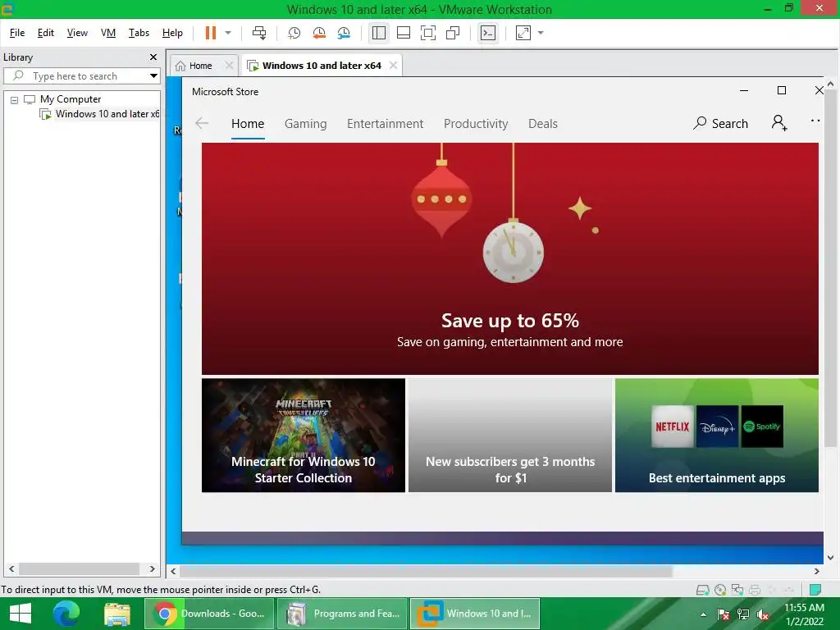This screenshot has width=840, height=630.
Task: Click the printer status icon
Action: [755, 591]
